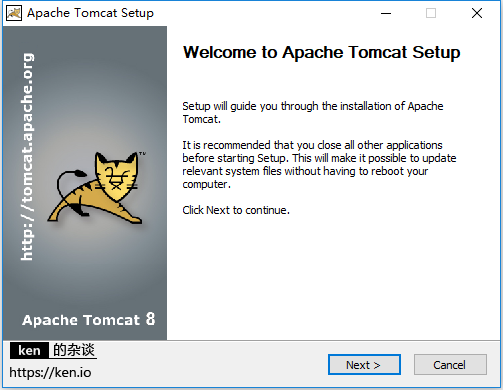Click the 'Setup will guide you' paragraph
This screenshot has height=390, width=503.
coord(313,113)
